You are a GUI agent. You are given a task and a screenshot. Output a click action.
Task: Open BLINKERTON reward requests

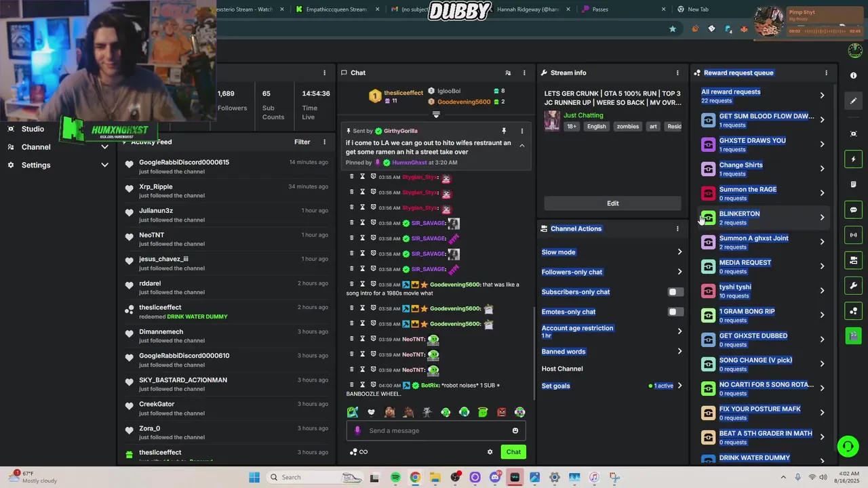(x=763, y=218)
